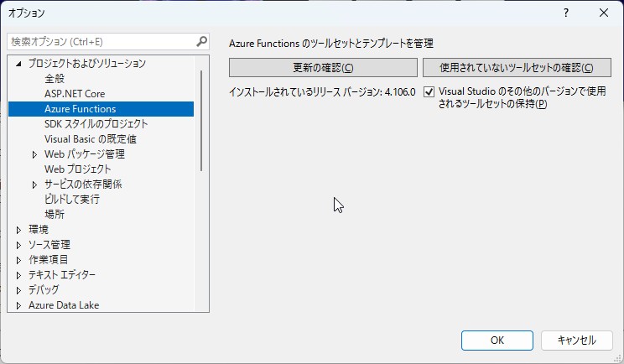This screenshot has width=624, height=364.
Task: Select the Azure Data Lake label
Action: tap(64, 305)
